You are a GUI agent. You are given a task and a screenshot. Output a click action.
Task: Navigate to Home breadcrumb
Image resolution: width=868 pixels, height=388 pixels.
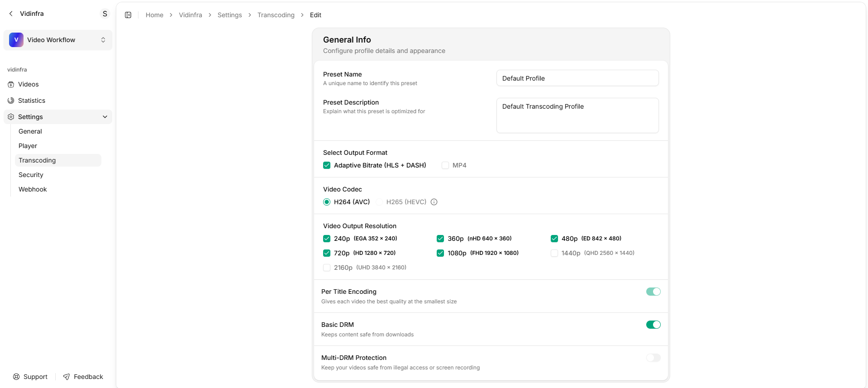[x=154, y=15]
